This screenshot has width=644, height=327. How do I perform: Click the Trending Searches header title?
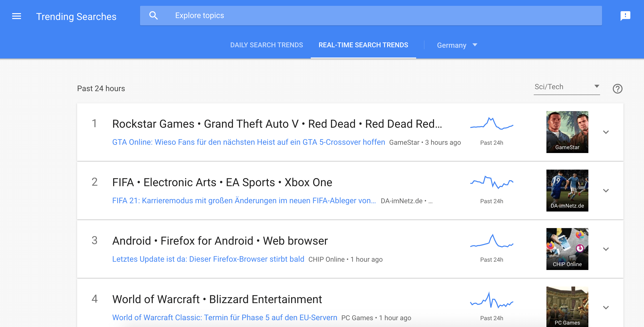pyautogui.click(x=76, y=17)
